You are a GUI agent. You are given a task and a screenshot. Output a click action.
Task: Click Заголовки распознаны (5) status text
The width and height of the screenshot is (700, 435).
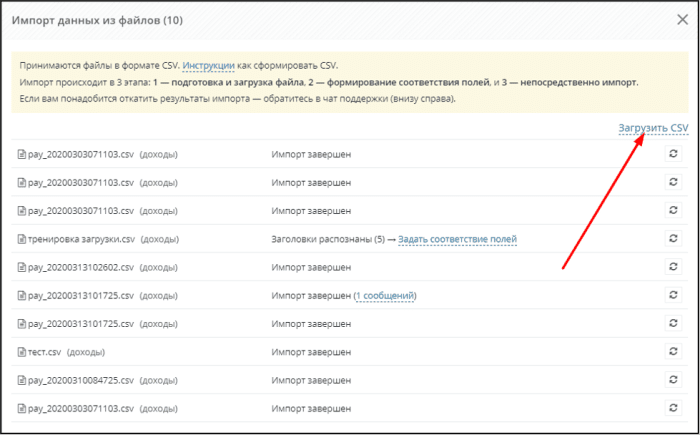[328, 239]
